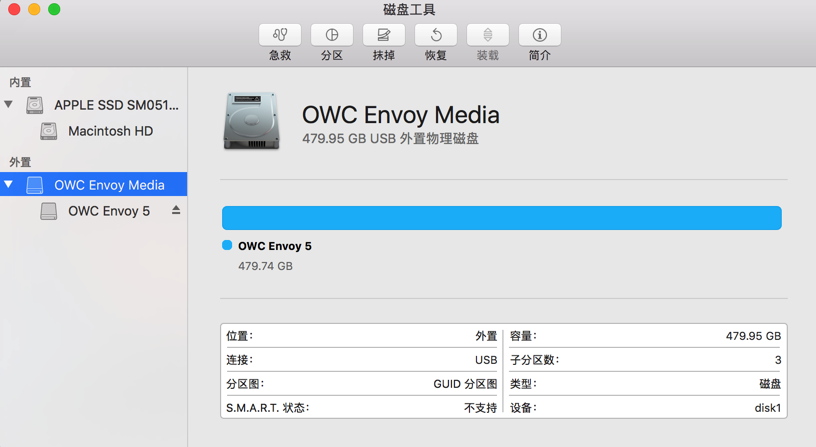Click the OWC Envoy 5 volume icon
816x447 pixels.
click(49, 211)
